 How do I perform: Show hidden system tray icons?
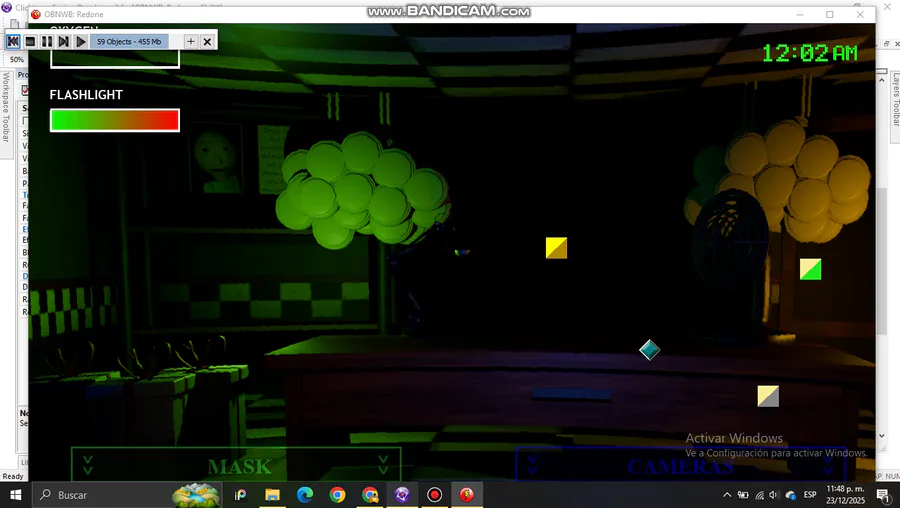point(727,495)
